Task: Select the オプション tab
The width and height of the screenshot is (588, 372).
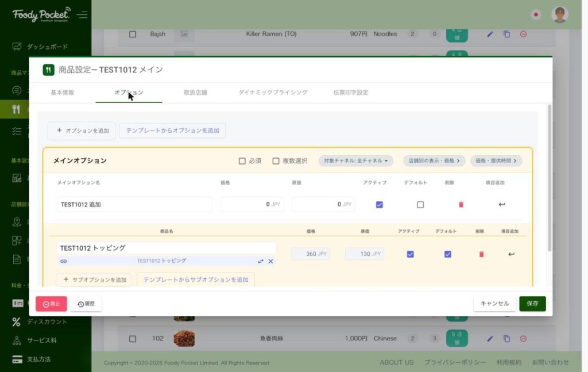Action: [x=129, y=93]
